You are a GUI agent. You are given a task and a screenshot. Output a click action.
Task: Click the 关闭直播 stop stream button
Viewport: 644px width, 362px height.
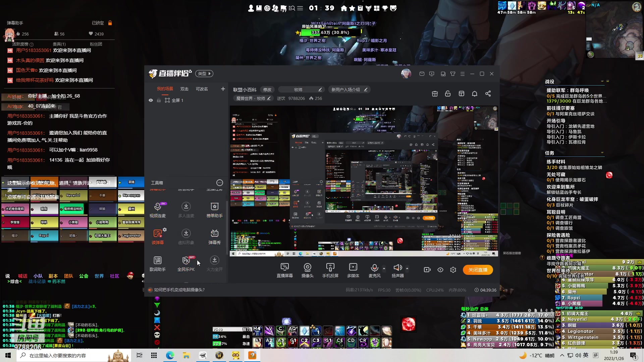tap(478, 270)
